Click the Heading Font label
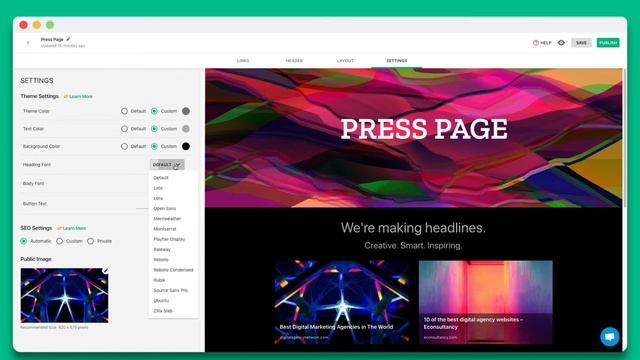 click(37, 164)
